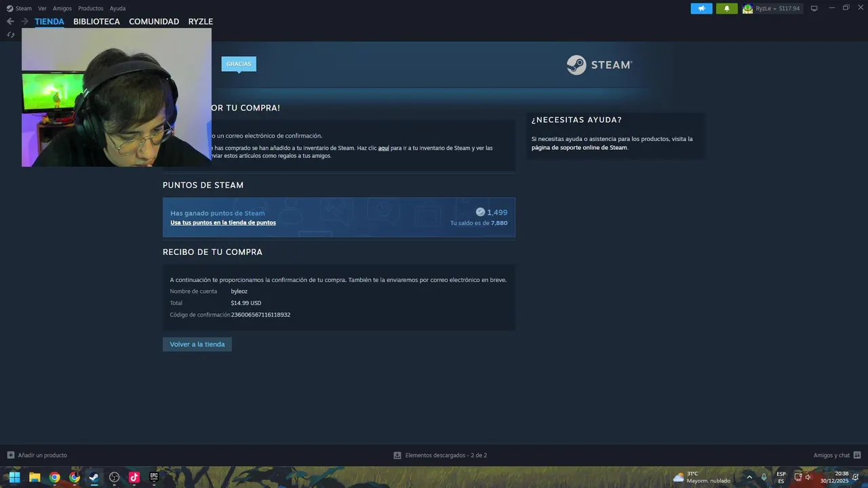The width and height of the screenshot is (868, 488).
Task: Click Añadir un producto
Action: (42, 455)
